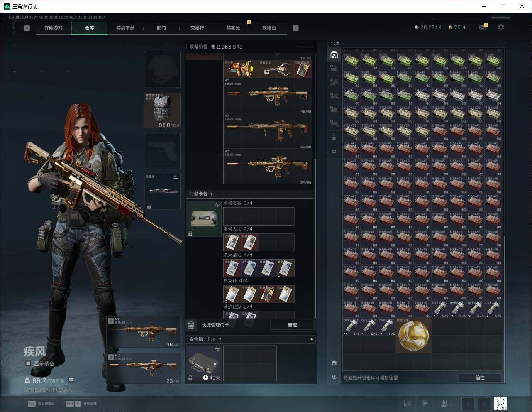The width and height of the screenshot is (532, 412).
Task: Open the 部门 tab
Action: [x=161, y=28]
